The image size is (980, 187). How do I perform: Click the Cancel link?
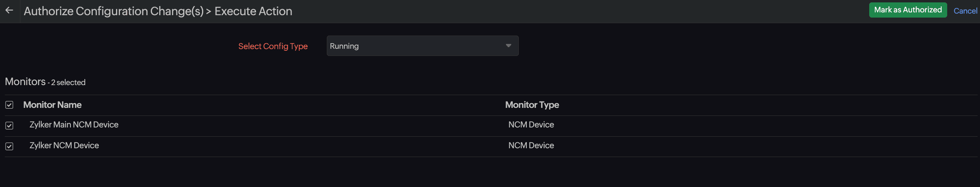tap(965, 11)
